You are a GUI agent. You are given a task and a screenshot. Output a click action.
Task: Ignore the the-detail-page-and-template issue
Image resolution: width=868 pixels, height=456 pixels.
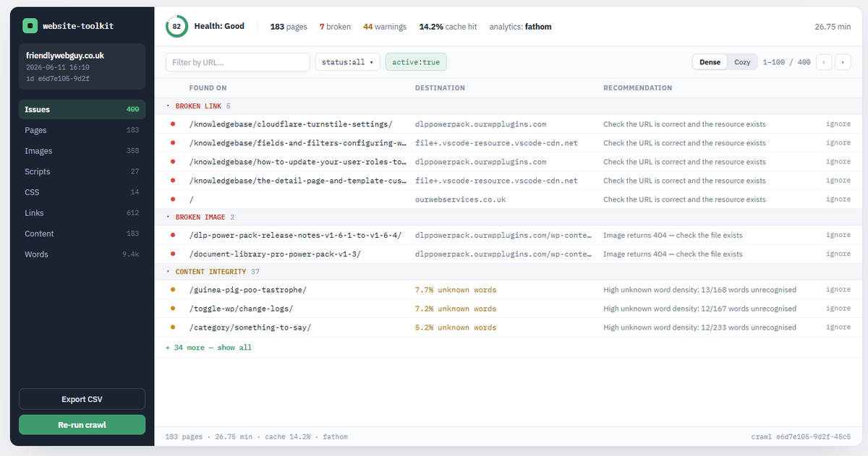(x=838, y=181)
